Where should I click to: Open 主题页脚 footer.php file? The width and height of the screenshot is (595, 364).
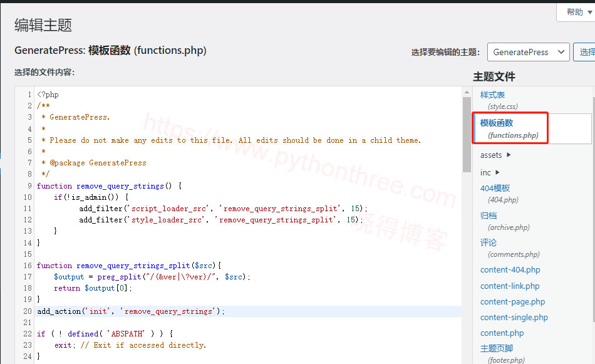(497, 348)
